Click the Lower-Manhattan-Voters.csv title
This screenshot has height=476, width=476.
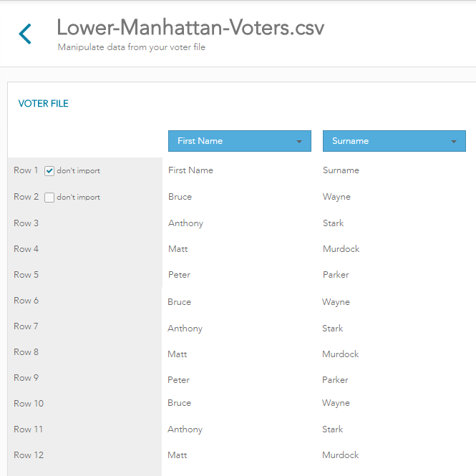[x=190, y=28]
